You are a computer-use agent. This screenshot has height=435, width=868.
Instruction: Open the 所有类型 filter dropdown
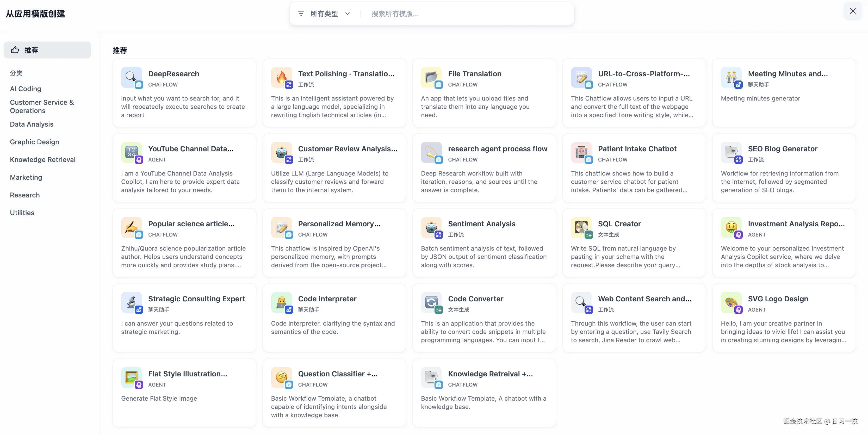click(325, 14)
